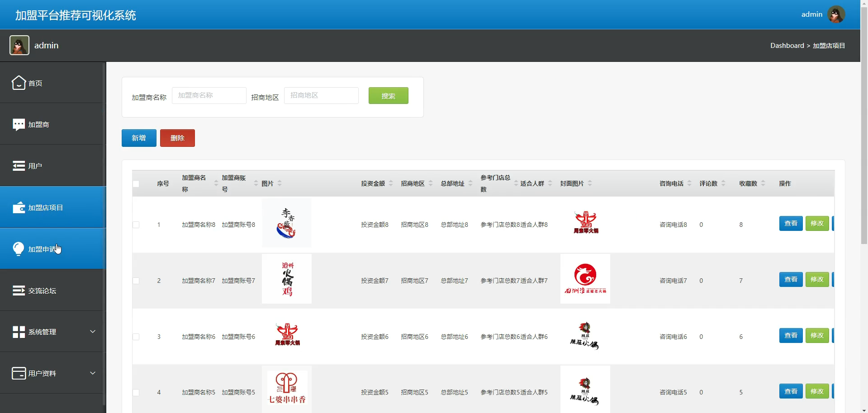The image size is (868, 413).
Task: Click the 咨询电话7 cell
Action: pos(673,281)
